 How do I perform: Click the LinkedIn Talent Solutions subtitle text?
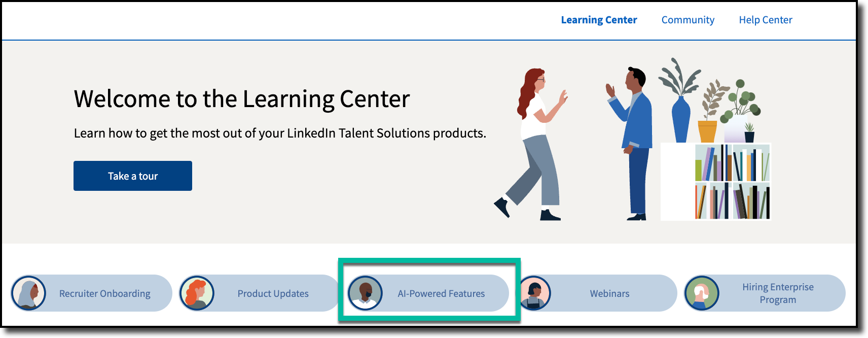(280, 133)
